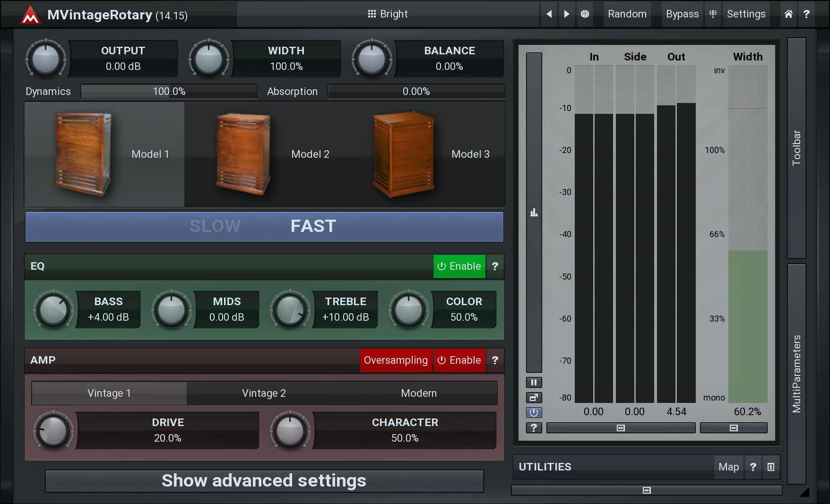The height and width of the screenshot is (504, 830).
Task: Switch amp type to Modern
Action: pyautogui.click(x=418, y=393)
